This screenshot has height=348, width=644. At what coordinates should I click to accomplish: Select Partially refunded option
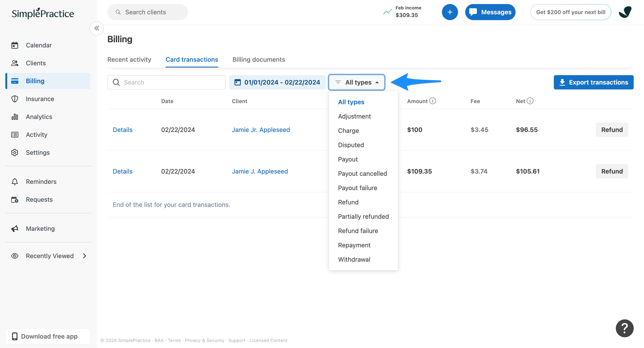363,216
